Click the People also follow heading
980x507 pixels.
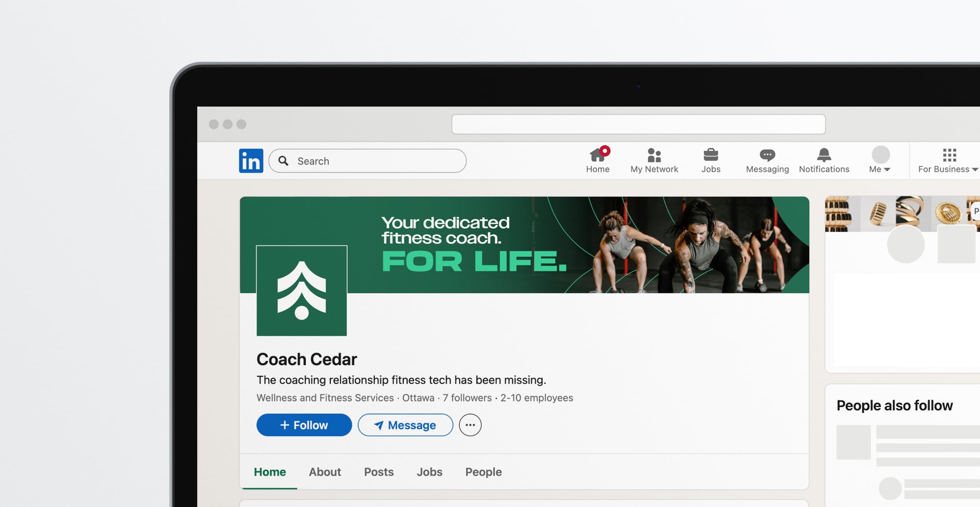pos(895,406)
